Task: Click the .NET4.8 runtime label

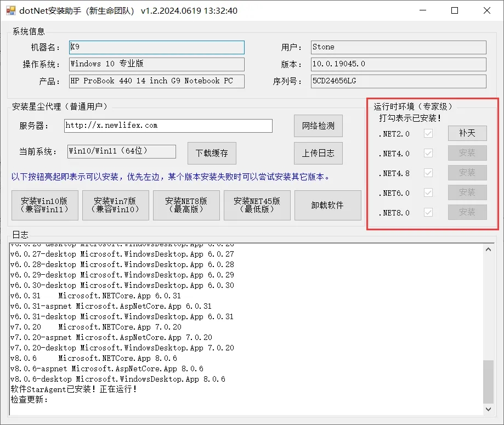Action: coord(394,173)
